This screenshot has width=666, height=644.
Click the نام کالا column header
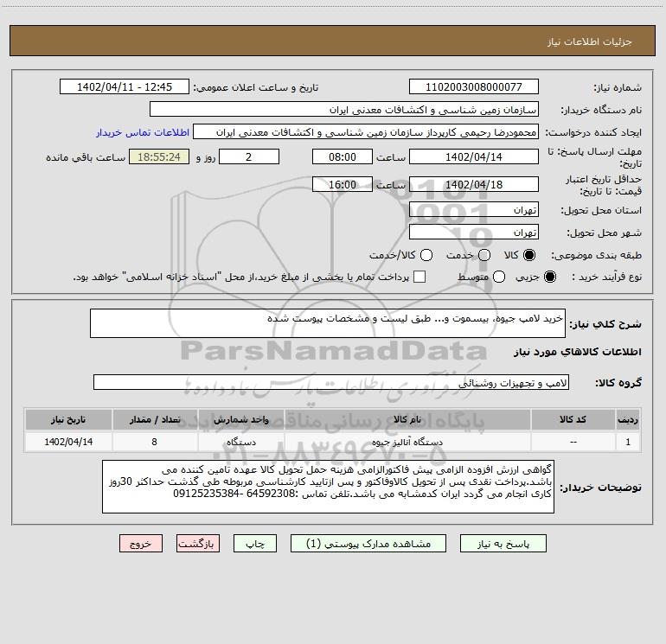[x=407, y=419]
